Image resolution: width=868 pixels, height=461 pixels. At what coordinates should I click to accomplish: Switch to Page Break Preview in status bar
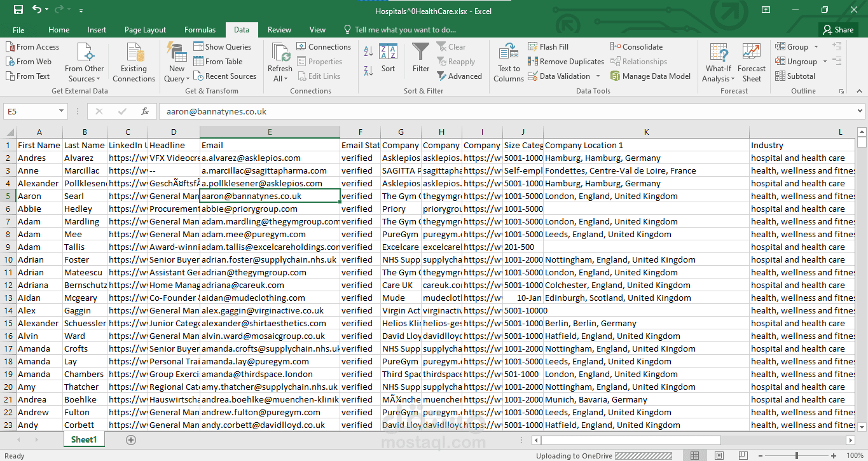click(x=743, y=455)
